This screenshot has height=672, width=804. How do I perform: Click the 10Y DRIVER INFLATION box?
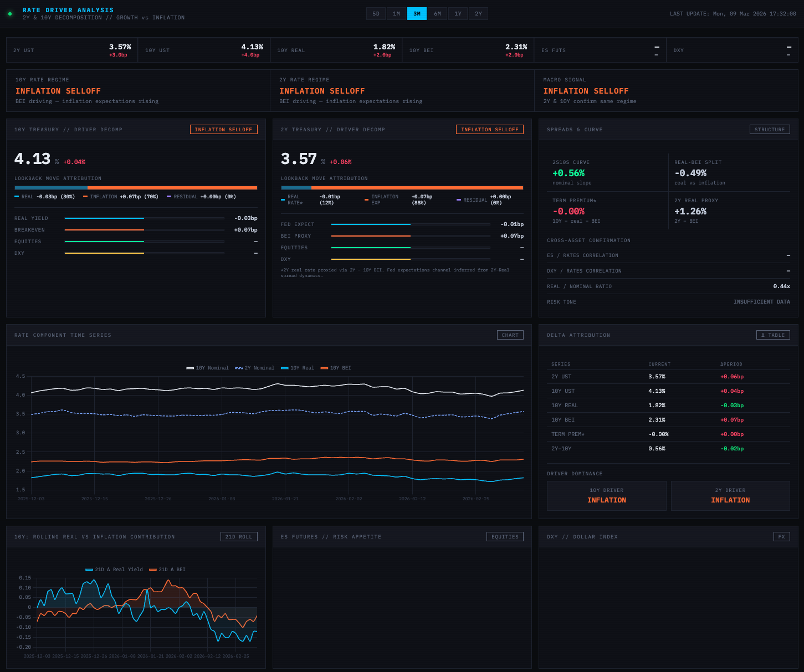tap(607, 496)
